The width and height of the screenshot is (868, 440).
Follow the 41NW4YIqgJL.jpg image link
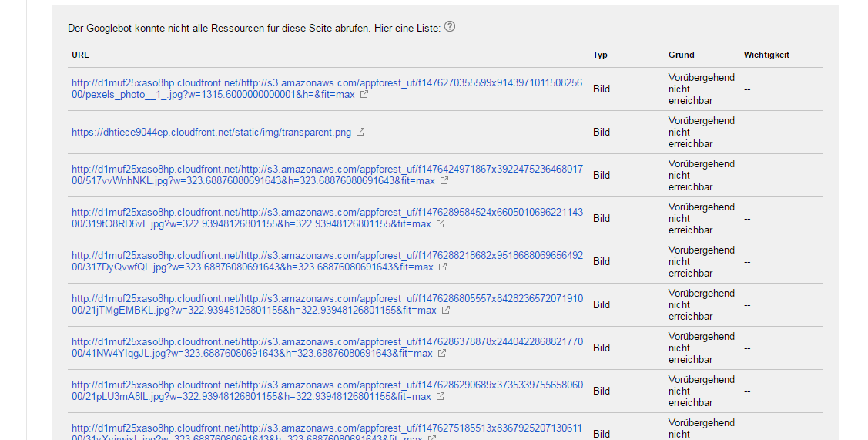click(327, 348)
